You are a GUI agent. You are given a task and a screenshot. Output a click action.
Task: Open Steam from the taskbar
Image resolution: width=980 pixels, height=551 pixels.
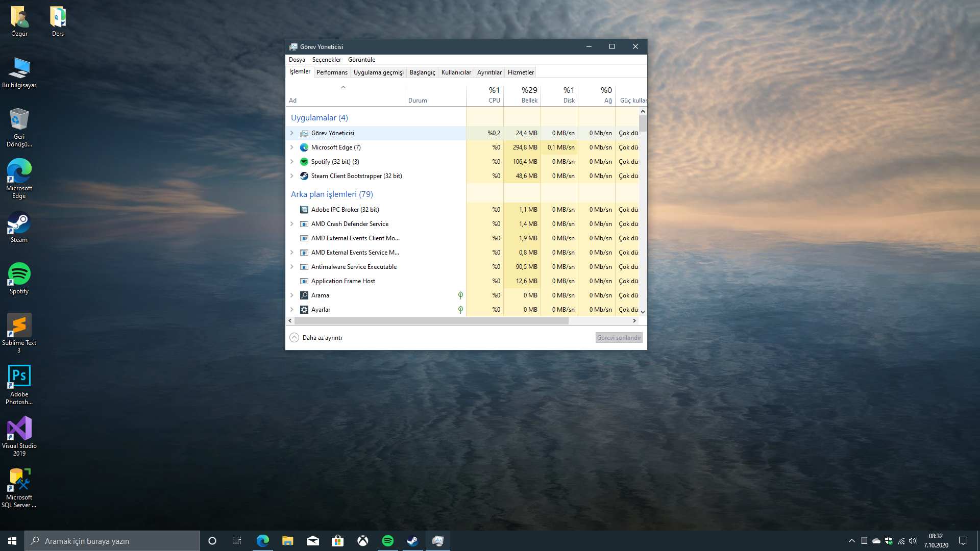click(412, 541)
